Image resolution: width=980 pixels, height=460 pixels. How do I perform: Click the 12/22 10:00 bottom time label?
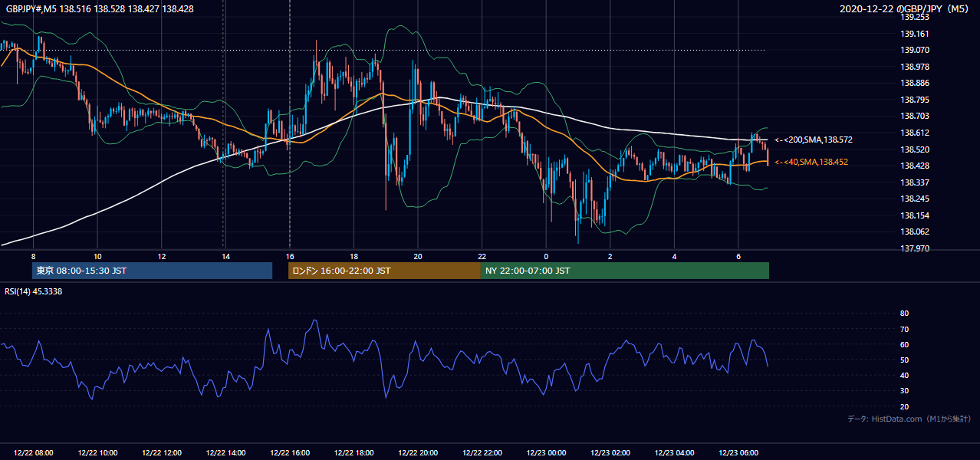pos(97,453)
